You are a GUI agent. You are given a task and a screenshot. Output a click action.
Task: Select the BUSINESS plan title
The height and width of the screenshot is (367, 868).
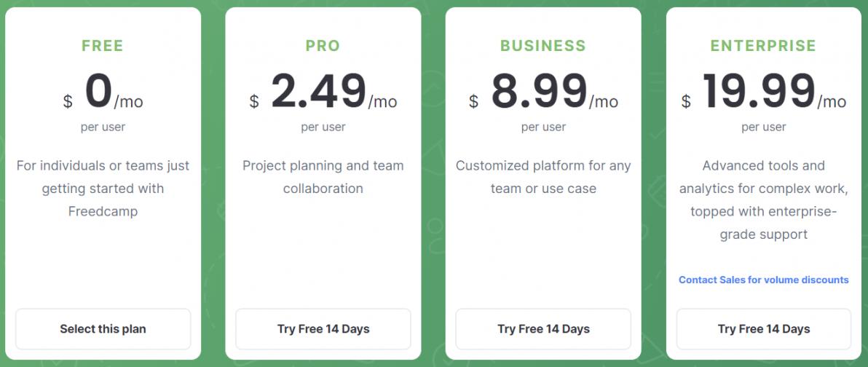(543, 46)
